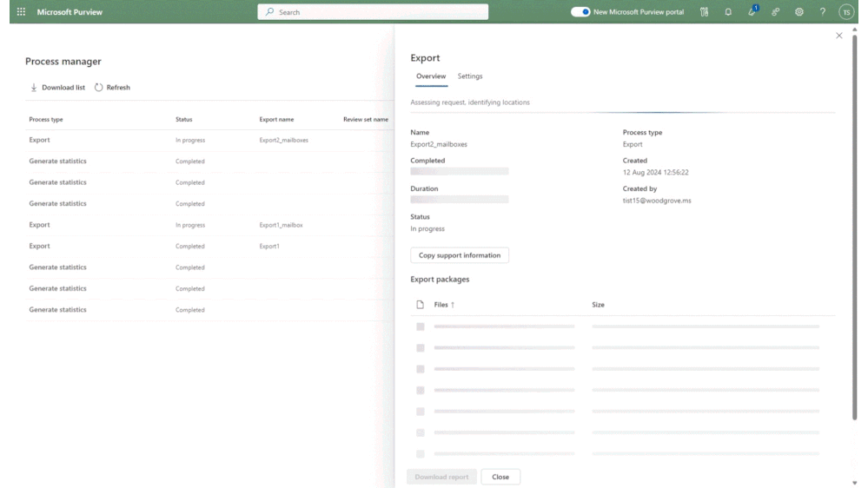This screenshot has height=488, width=868.
Task: Select the Export1_mailbox process row
Action: (209, 225)
